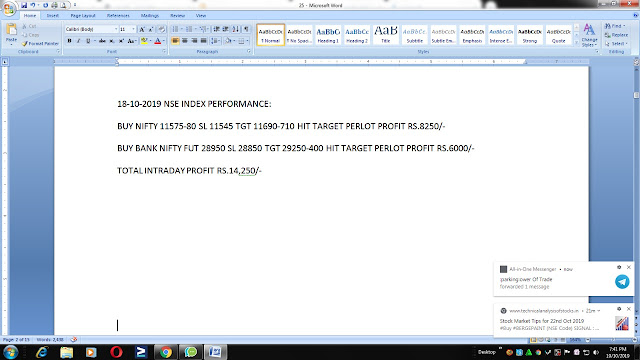Shrink font size
640x360 pixels.
pyautogui.click(x=151, y=29)
